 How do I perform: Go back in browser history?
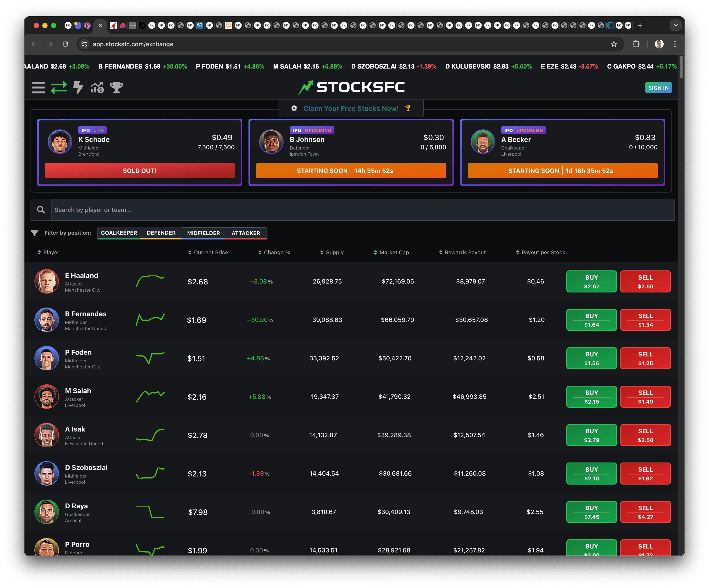[x=34, y=44]
